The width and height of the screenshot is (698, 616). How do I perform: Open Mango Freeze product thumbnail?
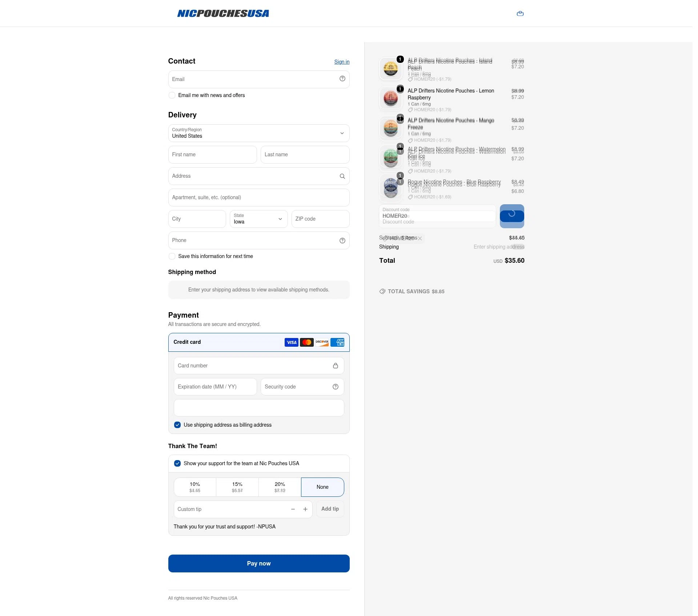[x=390, y=128]
